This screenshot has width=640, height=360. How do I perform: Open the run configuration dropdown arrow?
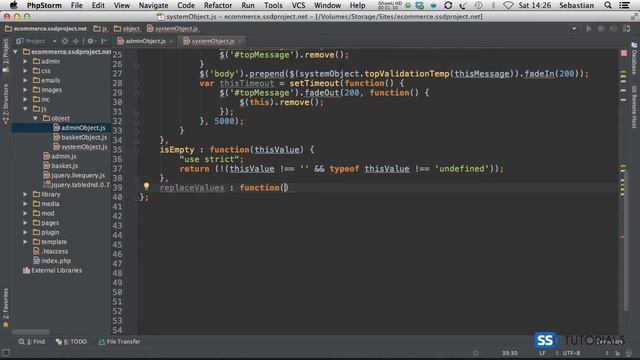(574, 29)
